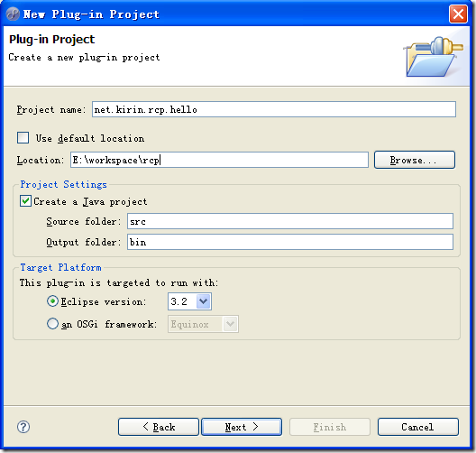
Task: Uncheck Create a Java project
Action: tap(25, 201)
